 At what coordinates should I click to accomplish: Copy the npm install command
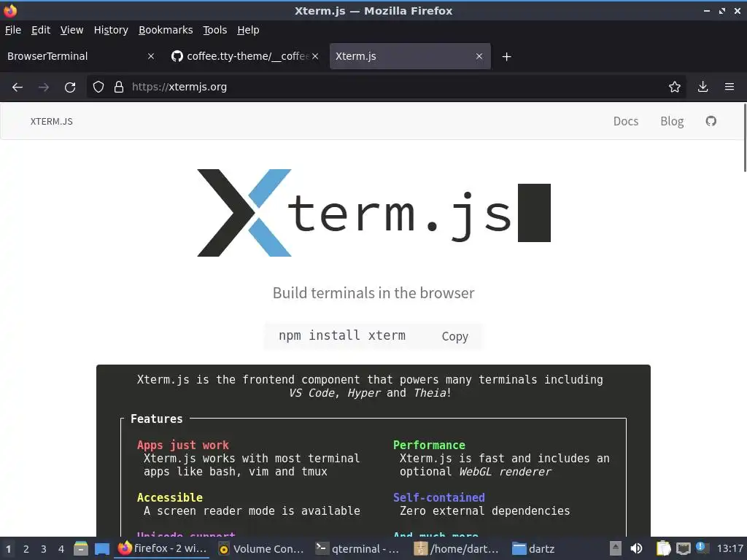click(455, 336)
